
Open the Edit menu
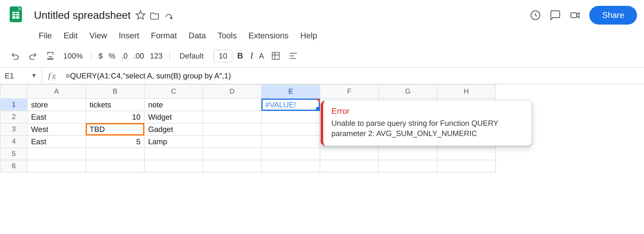tap(71, 36)
